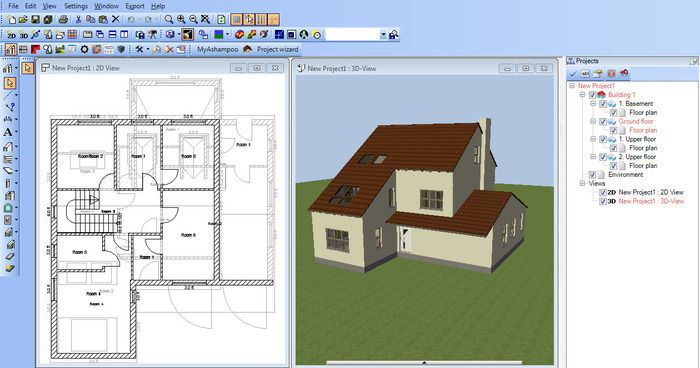Screen dimensions: 700x368
Task: Open a new 3D view with the 3D icon
Action: [x=23, y=35]
